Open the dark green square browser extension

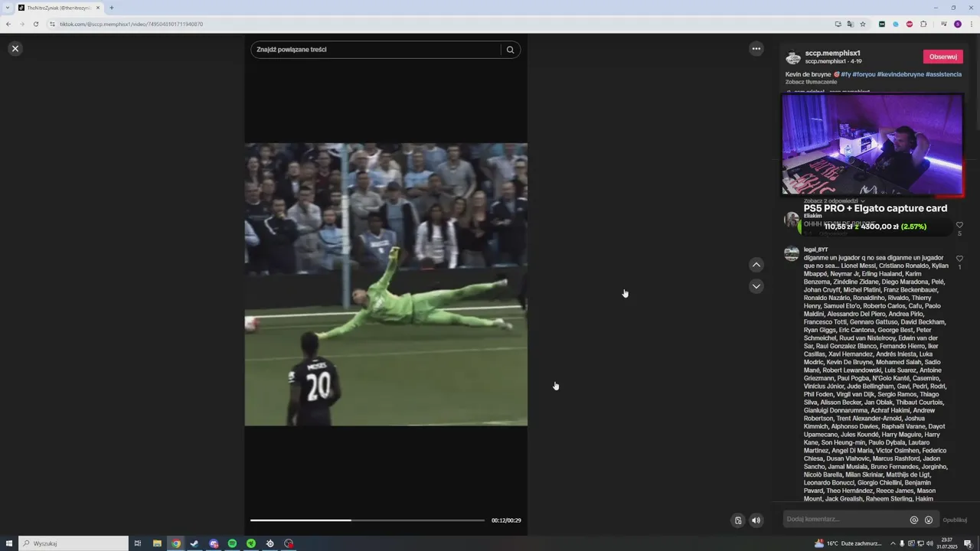(x=882, y=24)
